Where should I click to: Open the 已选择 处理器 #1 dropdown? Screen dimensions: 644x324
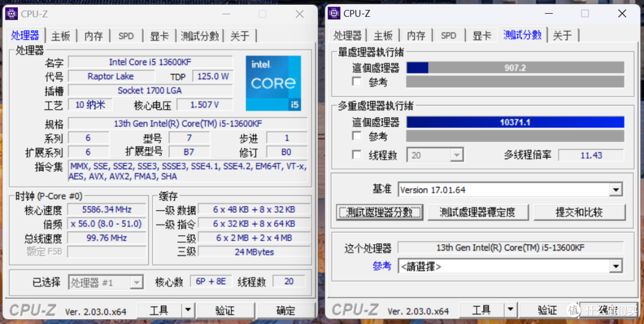pos(106,282)
